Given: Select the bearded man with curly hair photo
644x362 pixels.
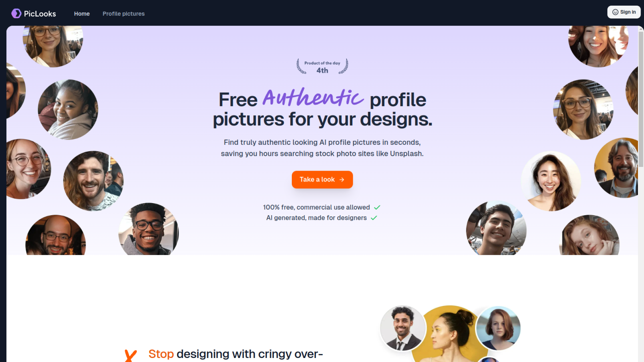Looking at the screenshot, I should (x=93, y=181).
